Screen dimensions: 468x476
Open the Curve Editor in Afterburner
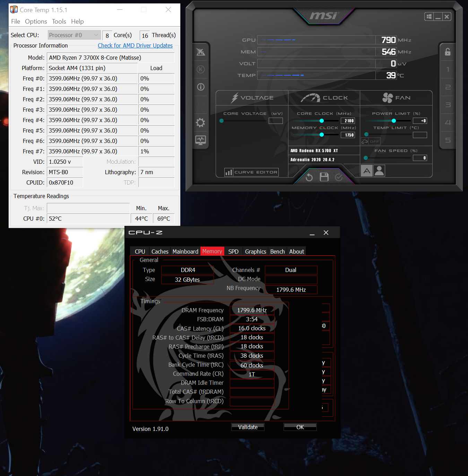pos(252,172)
